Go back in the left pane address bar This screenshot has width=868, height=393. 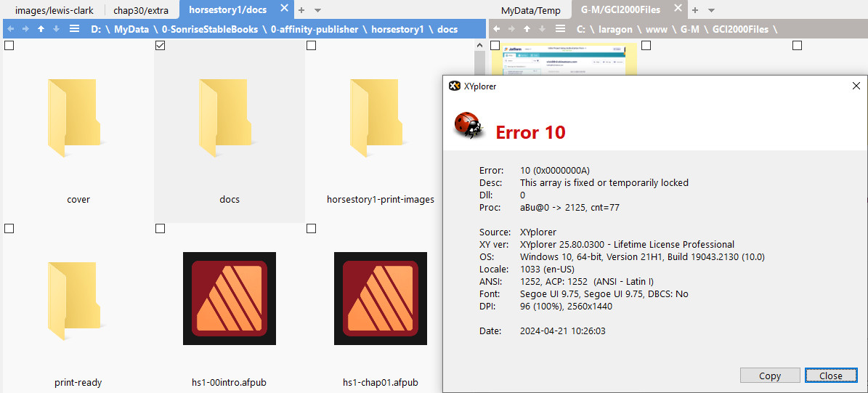[11, 29]
